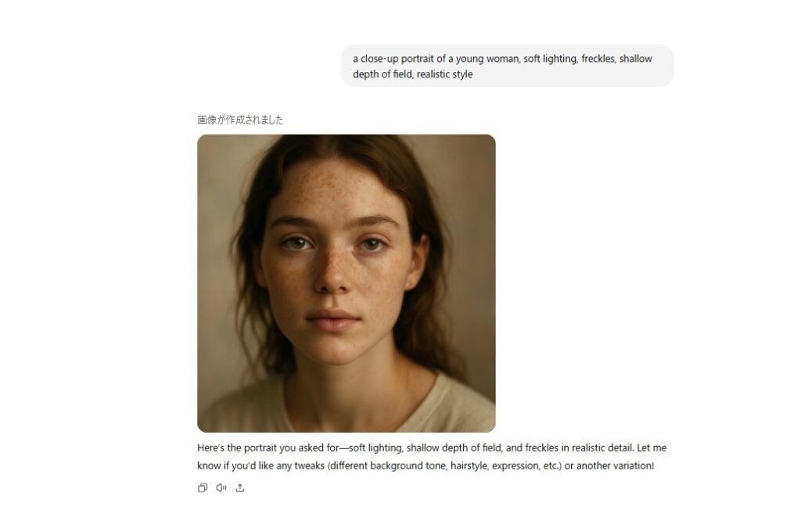This screenshot has height=532, width=801.
Task: Click the "Let me know" sentence start
Action: pyautogui.click(x=652, y=448)
